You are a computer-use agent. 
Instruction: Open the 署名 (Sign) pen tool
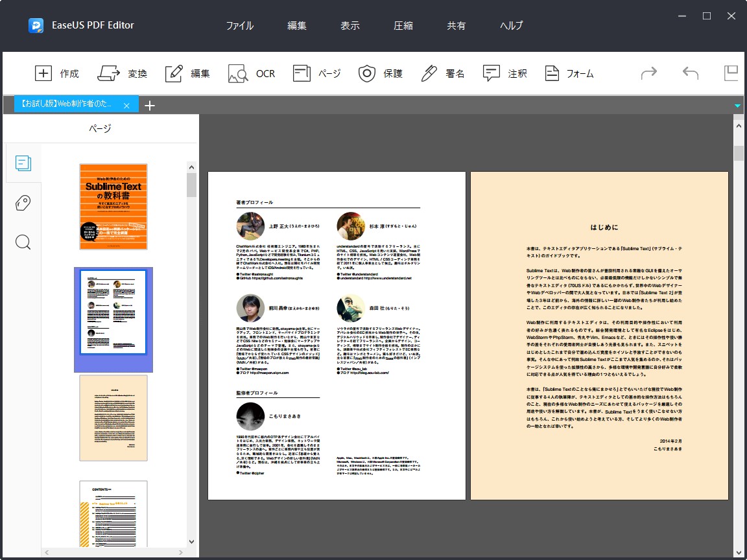[443, 73]
